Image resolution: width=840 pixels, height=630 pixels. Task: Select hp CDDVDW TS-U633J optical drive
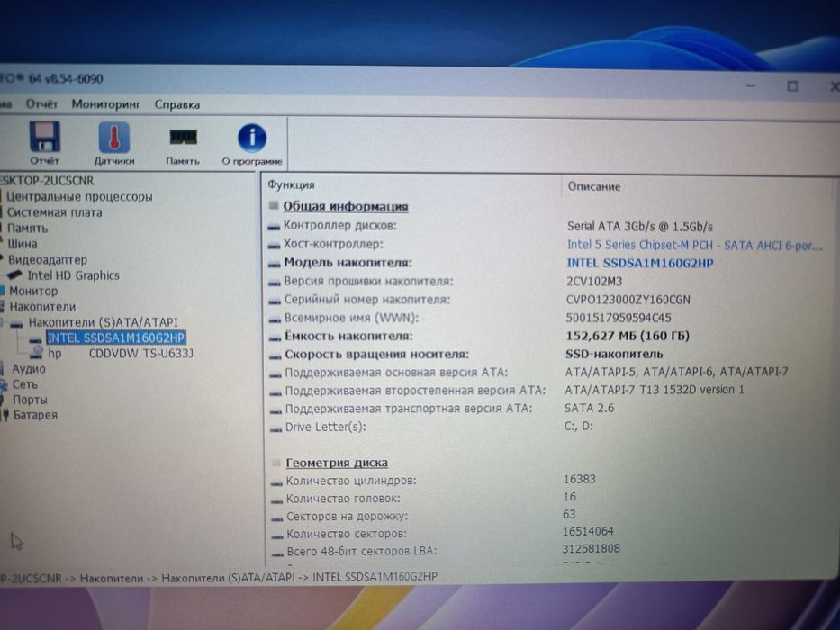click(121, 353)
